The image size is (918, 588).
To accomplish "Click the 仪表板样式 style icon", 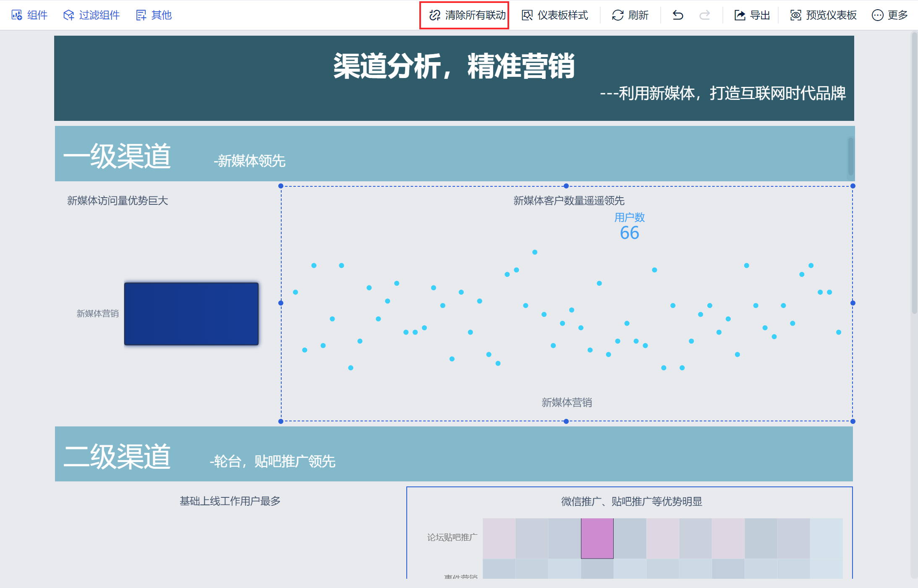I will pyautogui.click(x=527, y=15).
